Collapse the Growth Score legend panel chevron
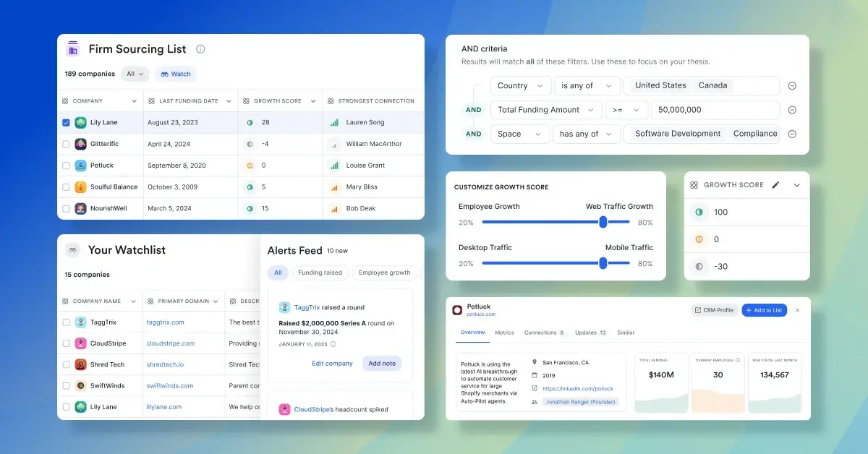868x454 pixels. 796,184
